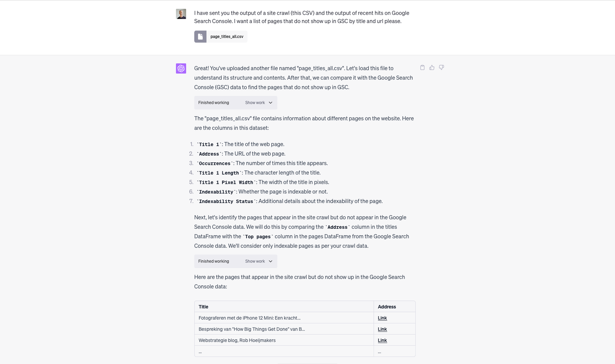Click the first "Show work" text
The height and width of the screenshot is (364, 615).
coord(255,103)
